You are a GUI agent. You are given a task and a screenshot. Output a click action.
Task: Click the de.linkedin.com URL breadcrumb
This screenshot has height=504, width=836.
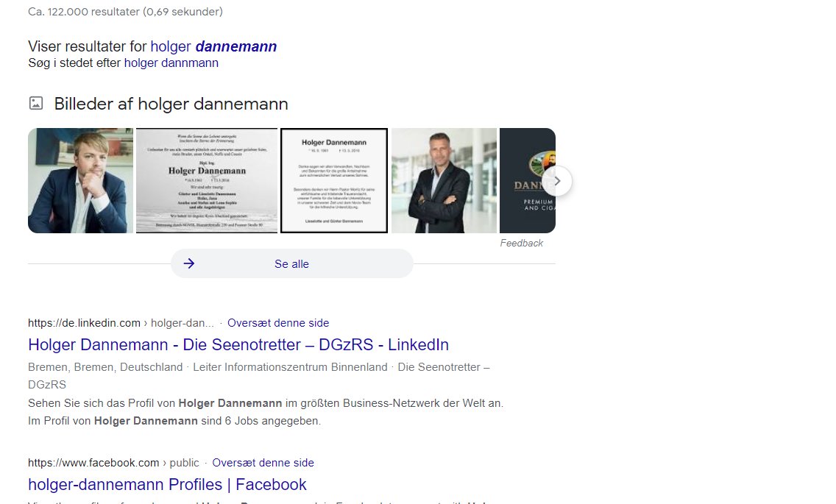[121, 323]
